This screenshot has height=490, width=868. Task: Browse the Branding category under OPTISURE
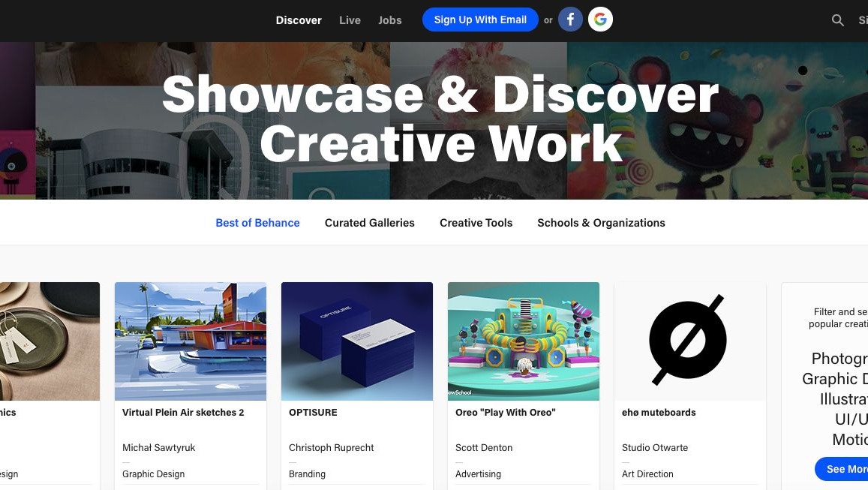[308, 474]
